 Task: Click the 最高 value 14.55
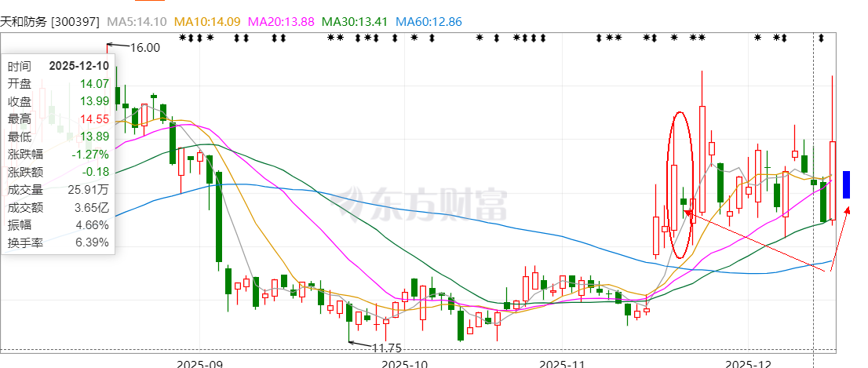95,119
